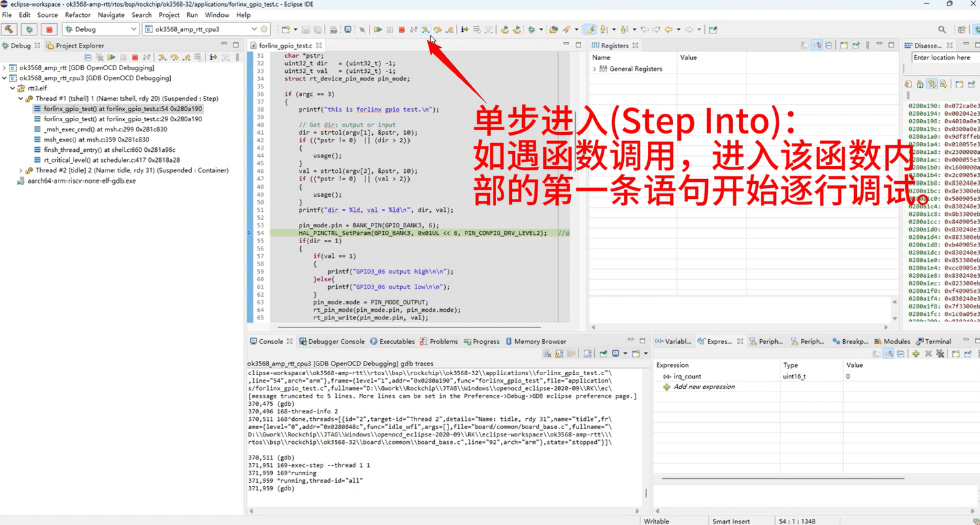
Task: Click the green plus to add a watch expression
Action: coord(916,354)
